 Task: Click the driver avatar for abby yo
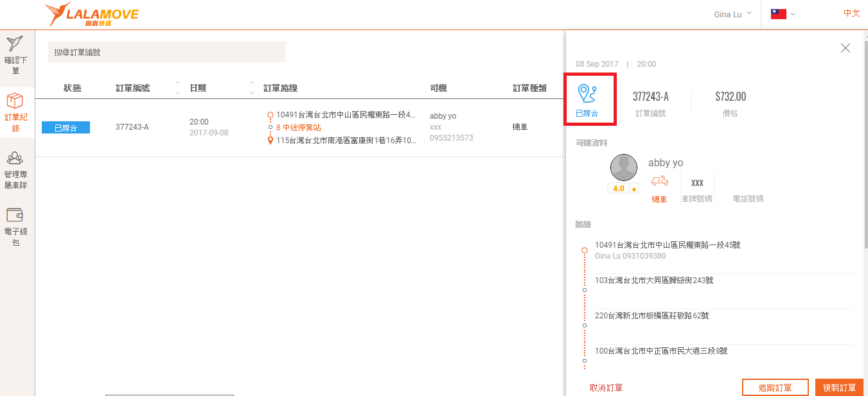click(623, 168)
